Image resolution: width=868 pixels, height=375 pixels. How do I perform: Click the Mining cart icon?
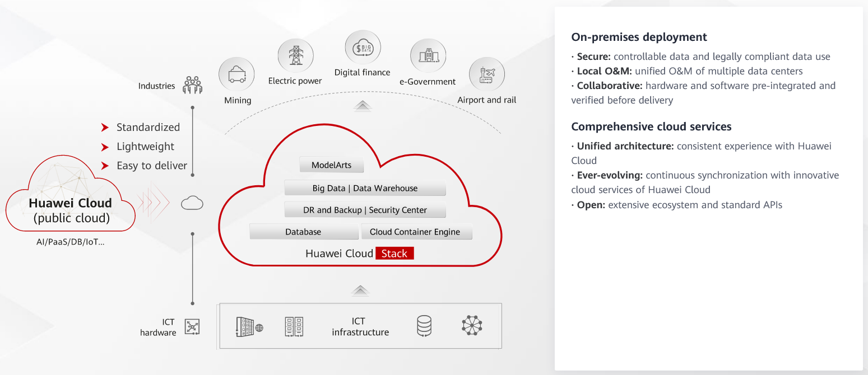pos(236,74)
